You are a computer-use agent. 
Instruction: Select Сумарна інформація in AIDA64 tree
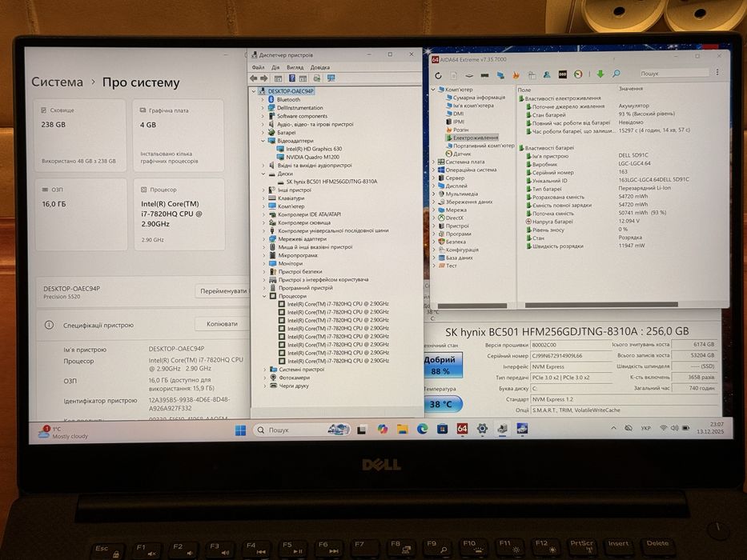(x=479, y=98)
